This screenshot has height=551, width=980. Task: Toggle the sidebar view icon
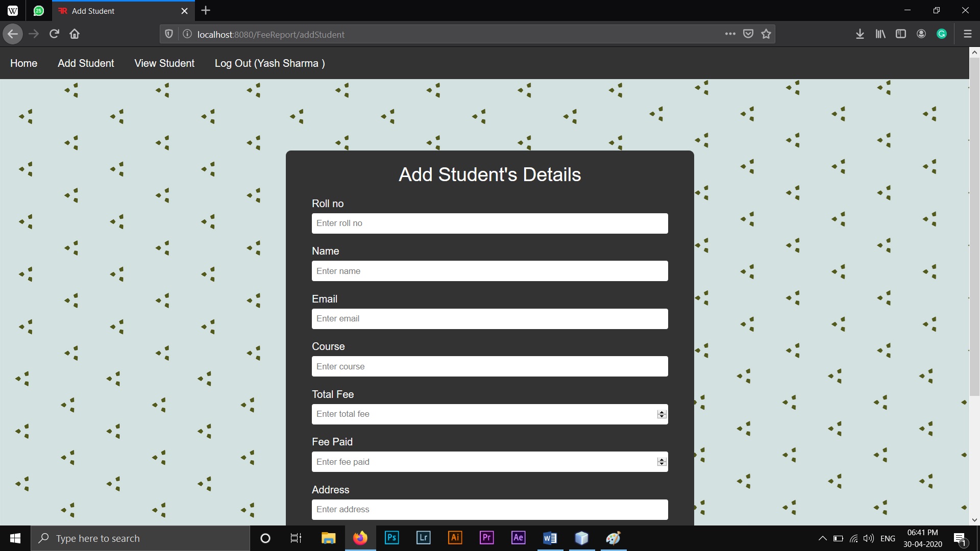(901, 34)
